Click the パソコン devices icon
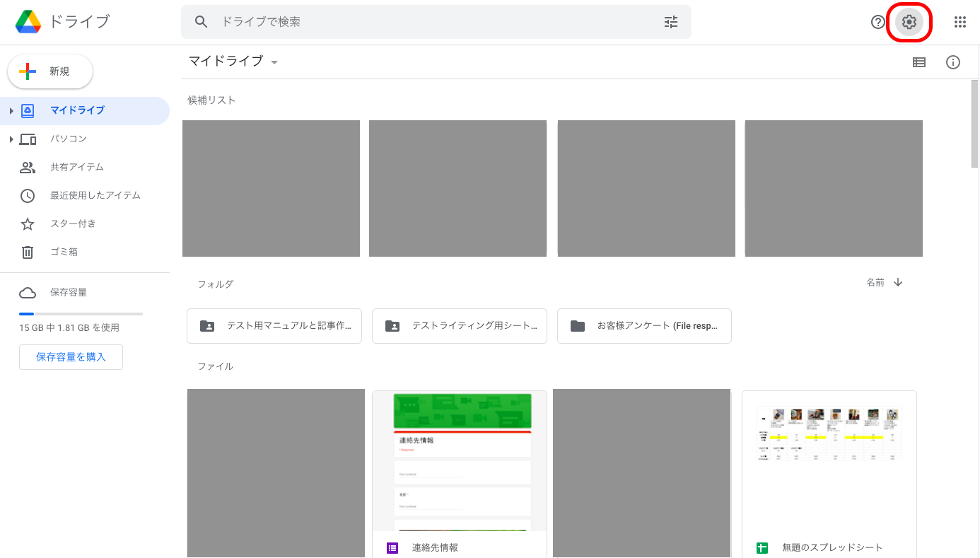The width and height of the screenshot is (980, 558). (x=28, y=139)
